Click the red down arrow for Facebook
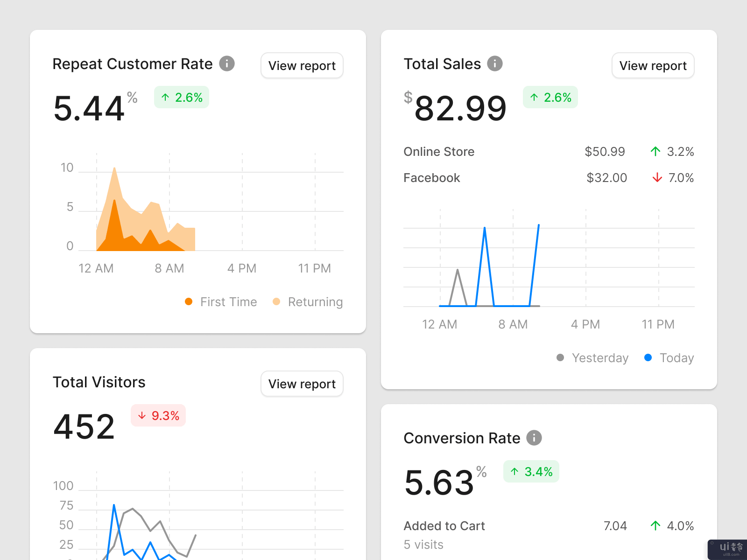This screenshot has width=747, height=560. (657, 178)
